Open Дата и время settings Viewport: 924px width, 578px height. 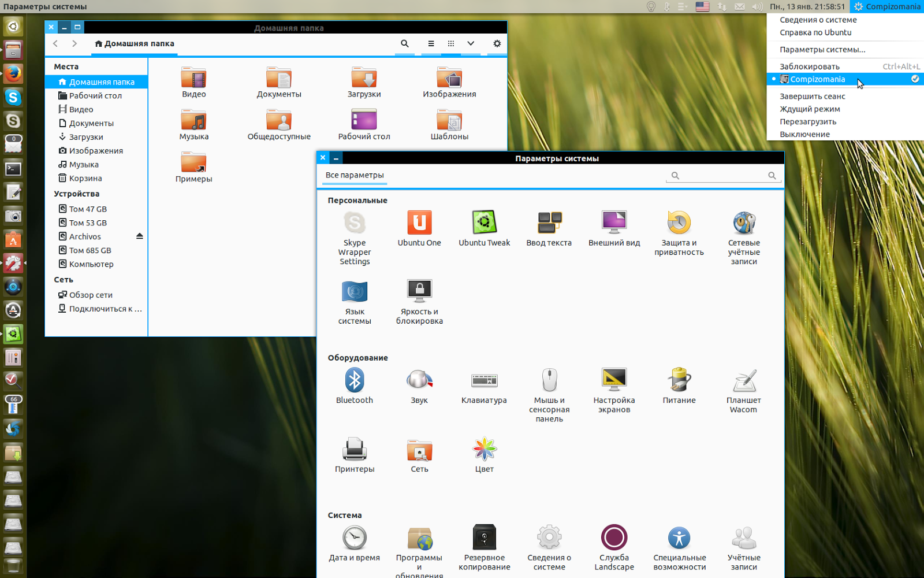(355, 543)
